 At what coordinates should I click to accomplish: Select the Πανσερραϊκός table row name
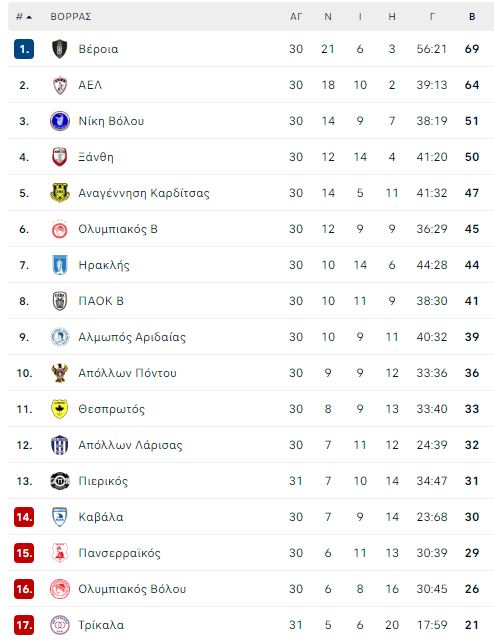pos(120,553)
